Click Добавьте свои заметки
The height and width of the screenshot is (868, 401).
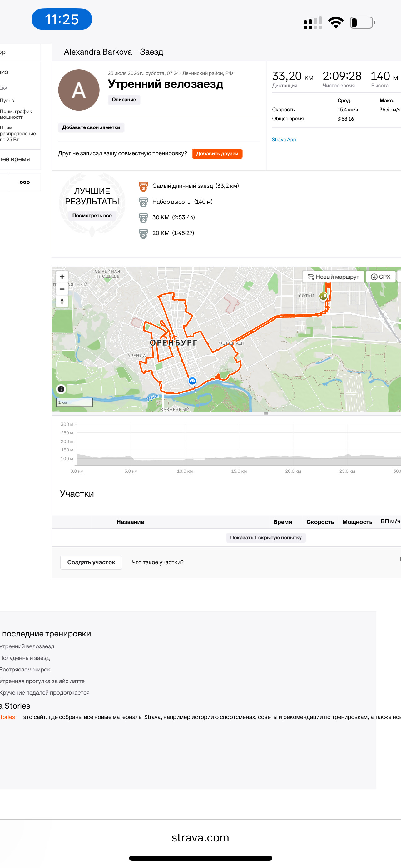click(x=91, y=127)
